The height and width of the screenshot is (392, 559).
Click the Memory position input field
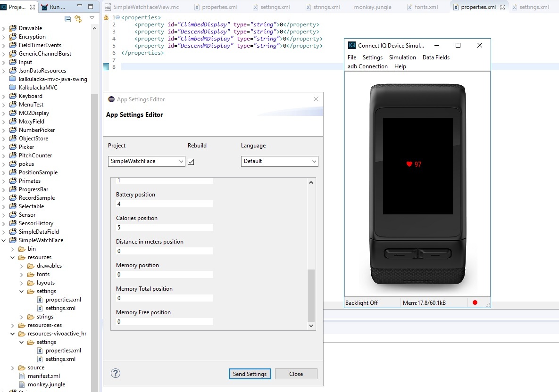point(164,275)
